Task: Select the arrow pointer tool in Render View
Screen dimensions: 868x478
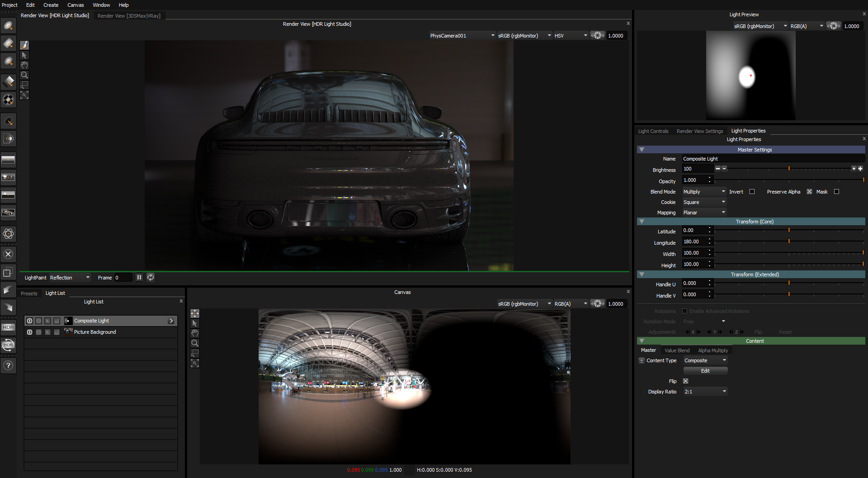Action: (24, 55)
